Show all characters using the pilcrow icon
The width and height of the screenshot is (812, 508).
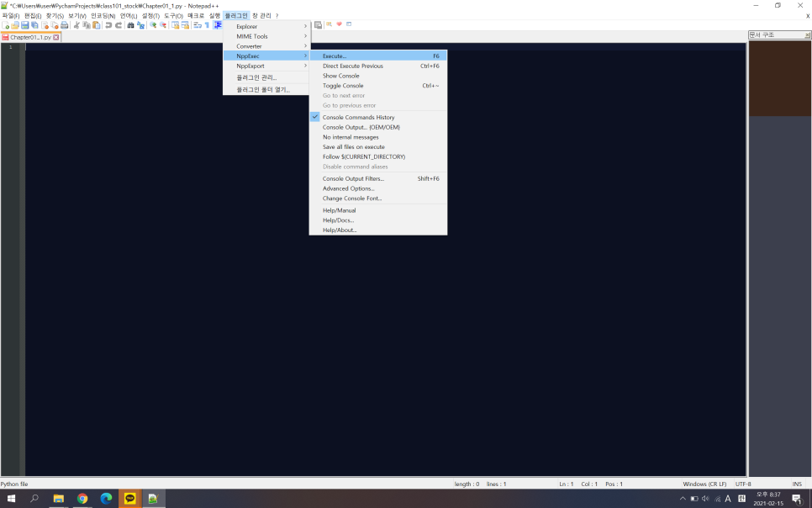[x=207, y=25]
